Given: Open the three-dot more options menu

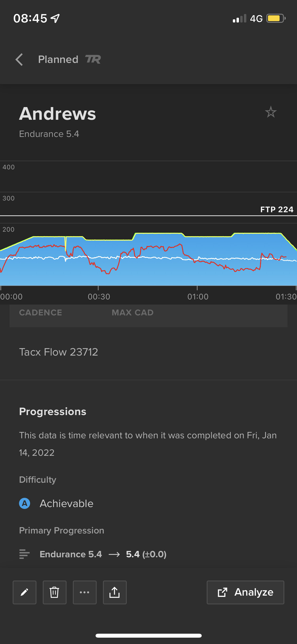Looking at the screenshot, I should (x=84, y=592).
